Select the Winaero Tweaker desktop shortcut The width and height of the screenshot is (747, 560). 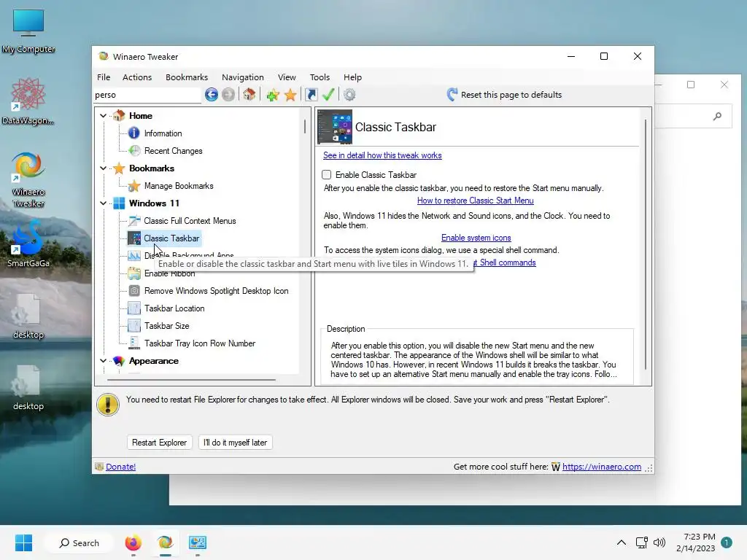click(x=28, y=179)
